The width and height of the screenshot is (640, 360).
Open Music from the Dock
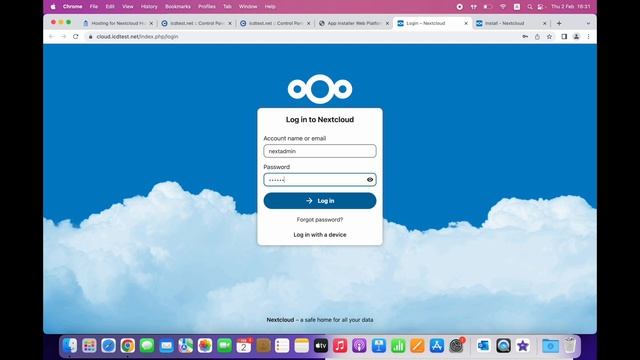click(340, 346)
